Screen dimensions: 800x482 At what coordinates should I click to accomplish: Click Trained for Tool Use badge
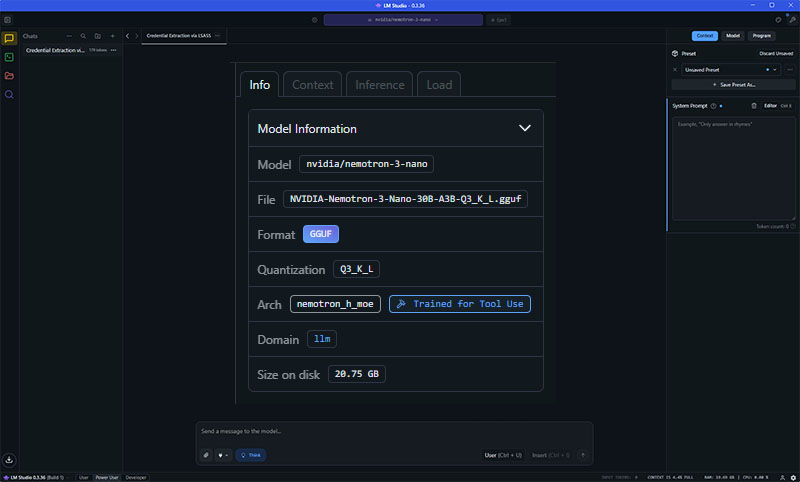pos(460,304)
